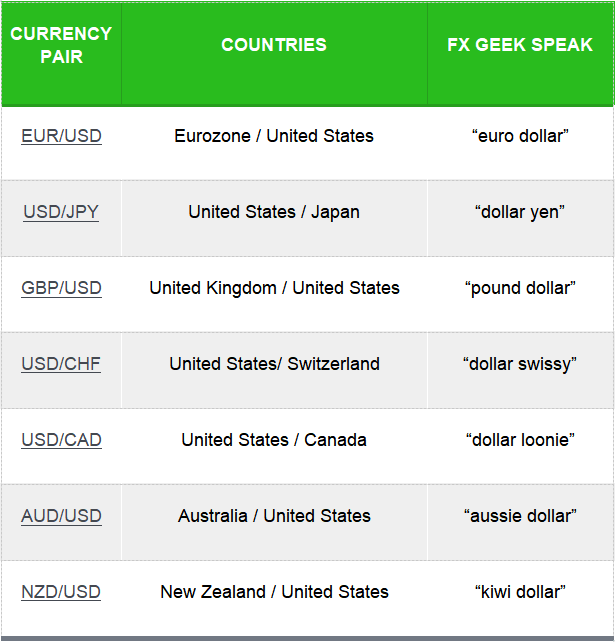This screenshot has width=615, height=642.
Task: Select the United States / Japan cell
Action: coord(274,212)
